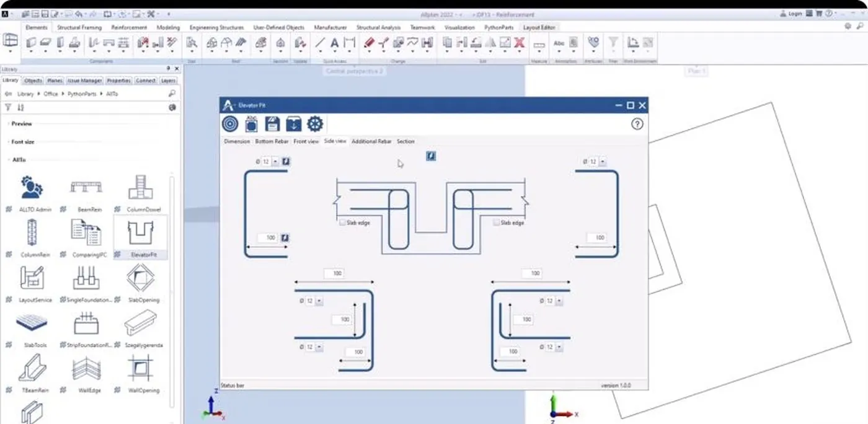The width and height of the screenshot is (868, 424).
Task: Open bottom-right upper diameter 12 dropdown
Action: 559,301
